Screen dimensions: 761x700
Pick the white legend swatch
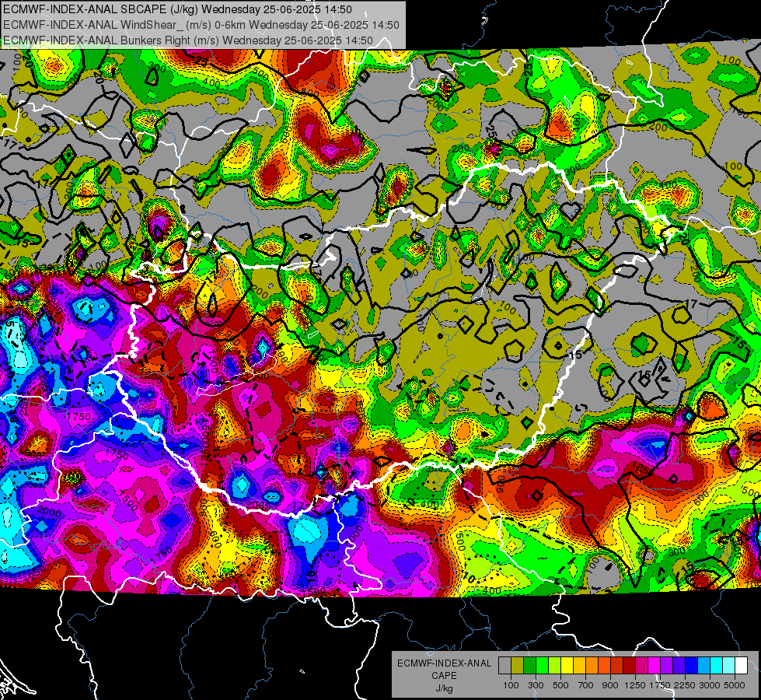[x=741, y=665]
